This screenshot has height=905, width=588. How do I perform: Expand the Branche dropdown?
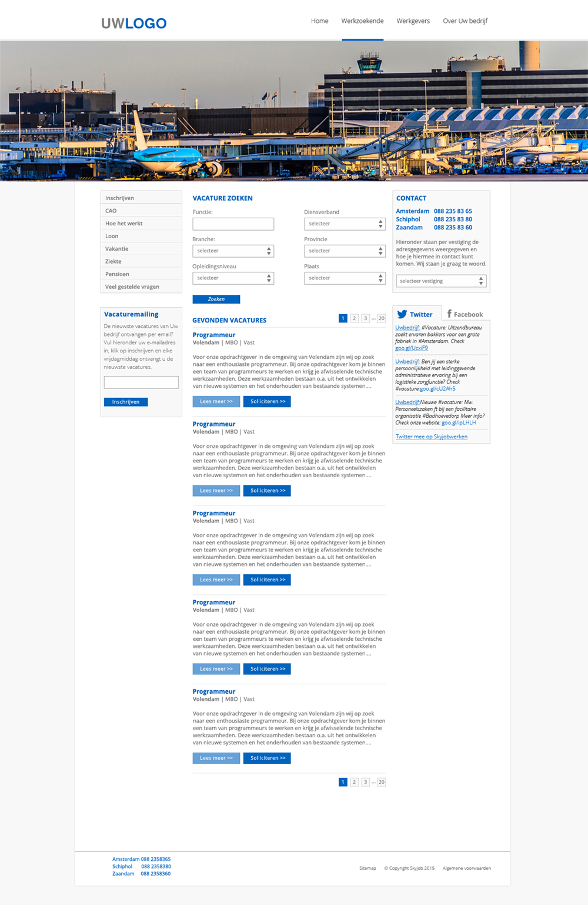click(x=233, y=251)
